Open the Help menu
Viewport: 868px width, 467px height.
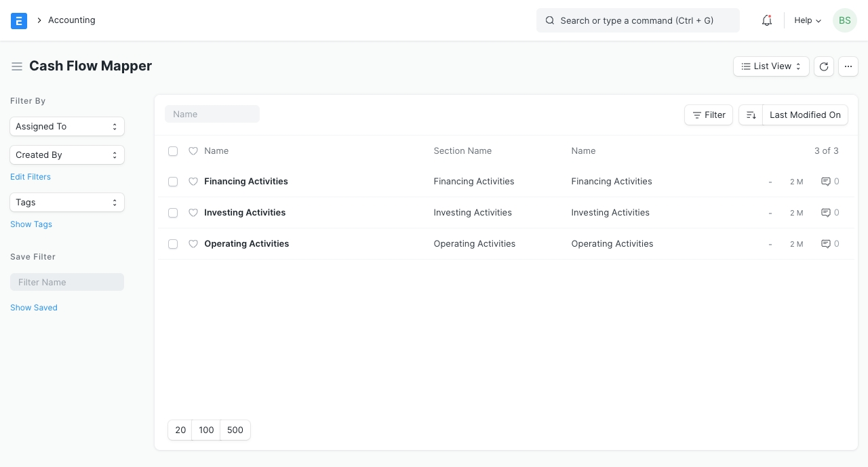click(x=808, y=20)
